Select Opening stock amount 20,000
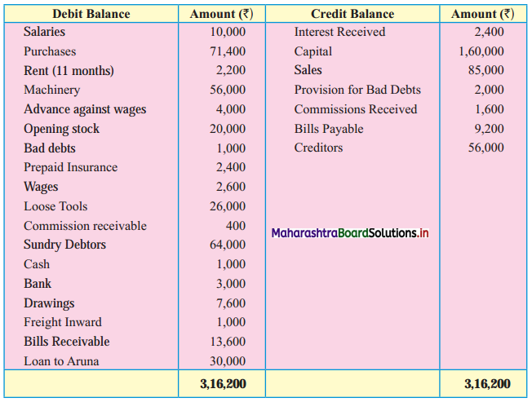532x402 pixels. 228,129
